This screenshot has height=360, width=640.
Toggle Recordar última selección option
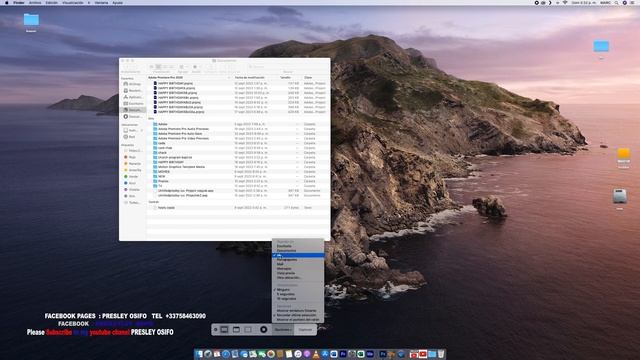coord(296,315)
